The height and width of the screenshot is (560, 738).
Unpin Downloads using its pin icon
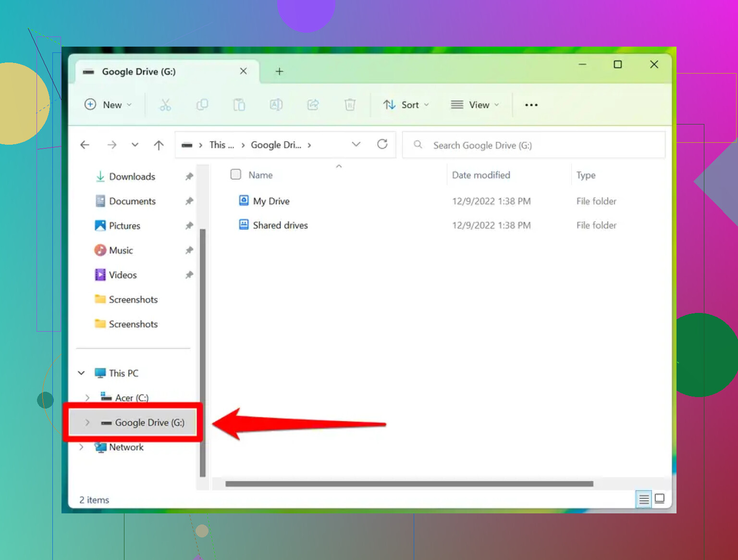[189, 176]
